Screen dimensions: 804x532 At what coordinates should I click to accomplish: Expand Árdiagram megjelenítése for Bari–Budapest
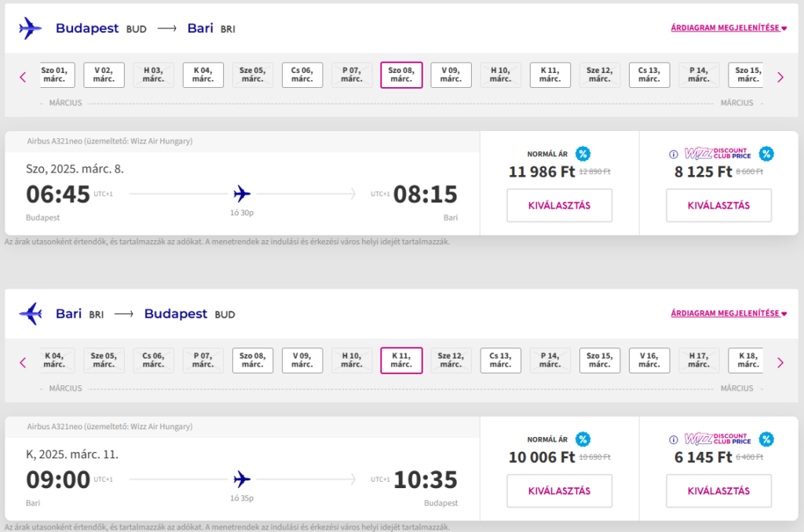729,313
